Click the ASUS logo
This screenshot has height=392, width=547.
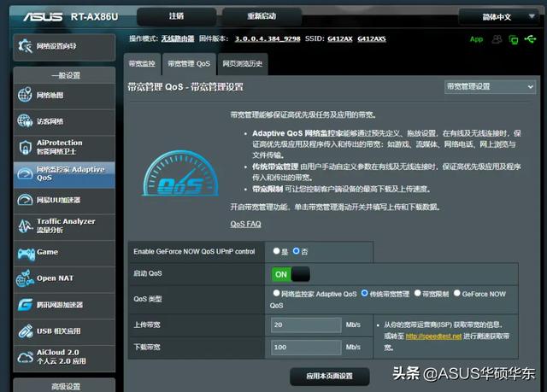coord(43,17)
